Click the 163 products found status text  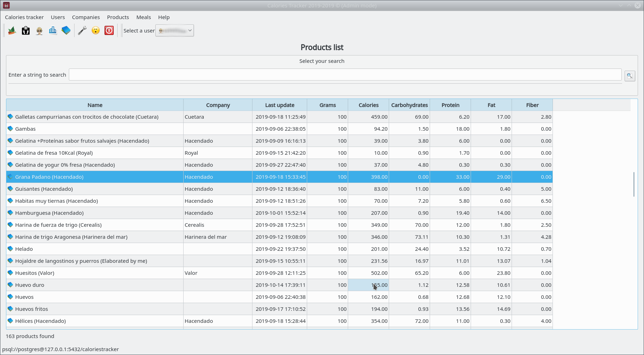pos(30,336)
